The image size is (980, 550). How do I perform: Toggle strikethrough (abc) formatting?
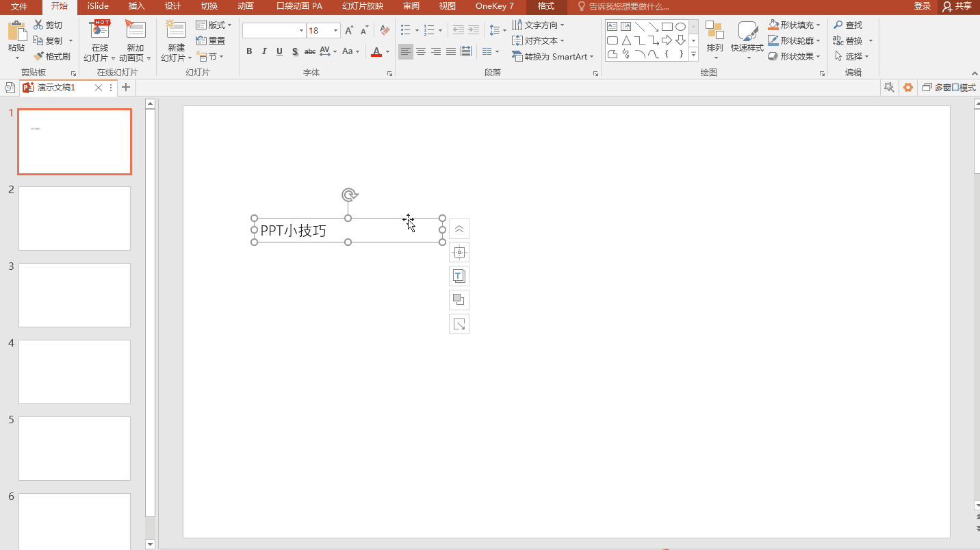[310, 51]
